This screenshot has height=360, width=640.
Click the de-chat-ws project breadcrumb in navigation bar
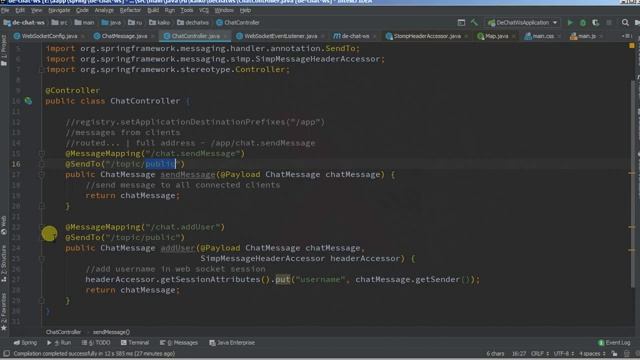click(x=24, y=23)
